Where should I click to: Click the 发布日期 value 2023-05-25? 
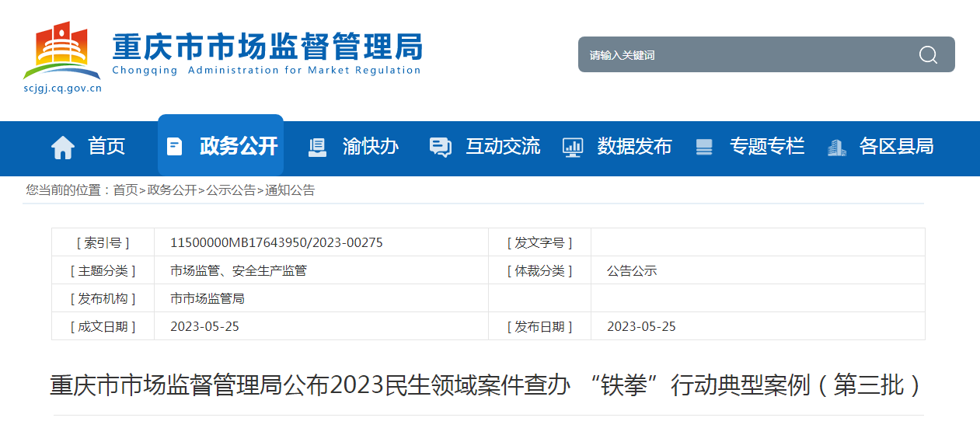tap(641, 326)
